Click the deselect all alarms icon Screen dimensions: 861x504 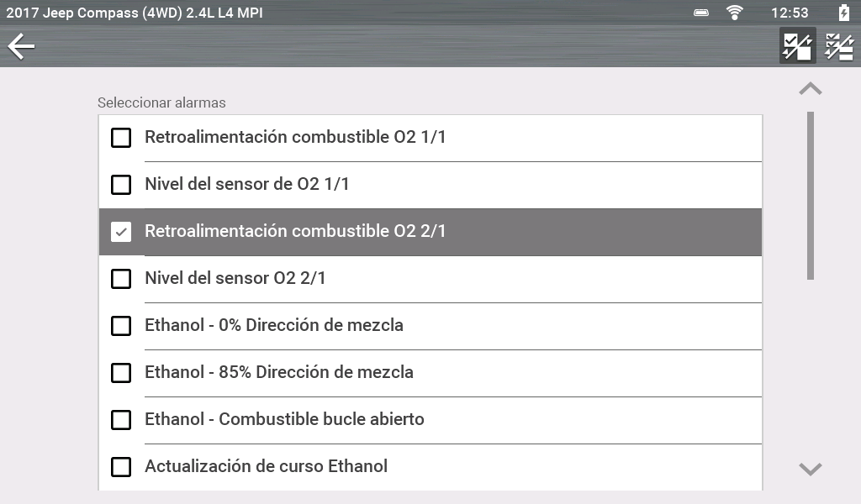(838, 46)
